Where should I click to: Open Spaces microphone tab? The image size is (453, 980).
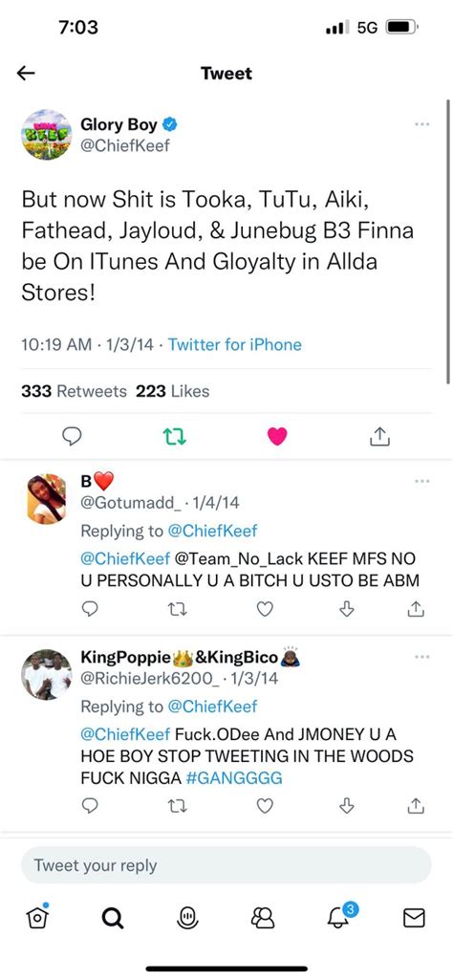(187, 917)
